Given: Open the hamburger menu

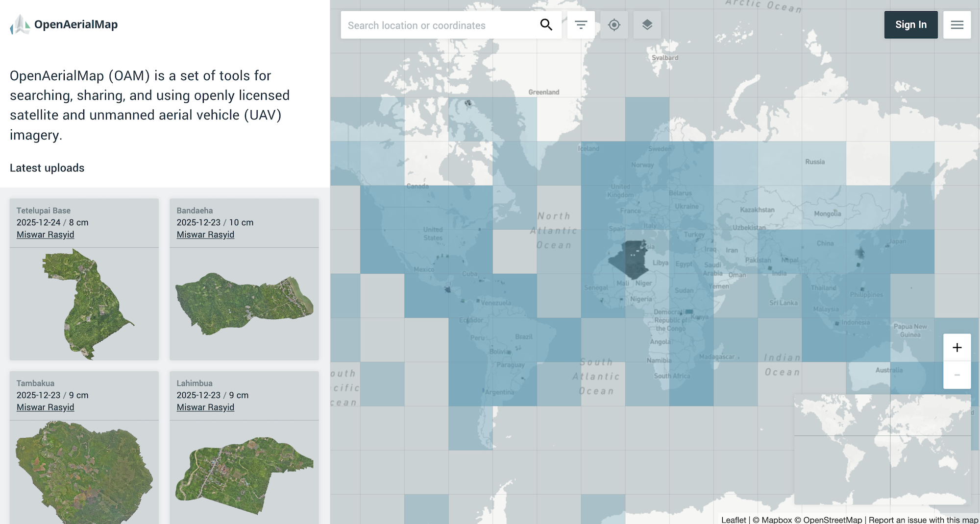Looking at the screenshot, I should click(x=956, y=25).
